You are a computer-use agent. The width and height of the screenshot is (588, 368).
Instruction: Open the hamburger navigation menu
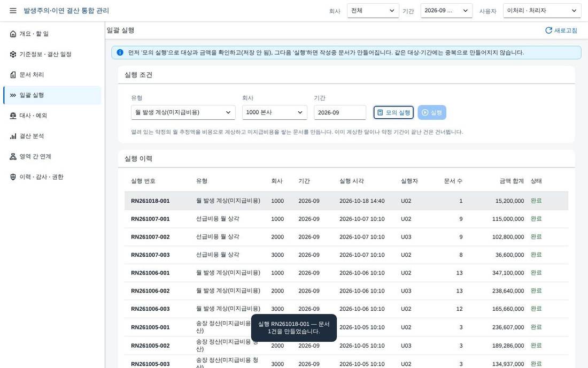pos(13,11)
